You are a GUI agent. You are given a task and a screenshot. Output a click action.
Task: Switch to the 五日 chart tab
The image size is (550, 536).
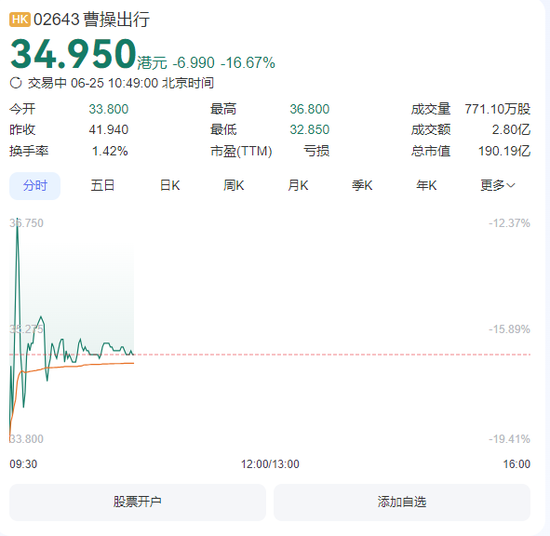click(102, 185)
